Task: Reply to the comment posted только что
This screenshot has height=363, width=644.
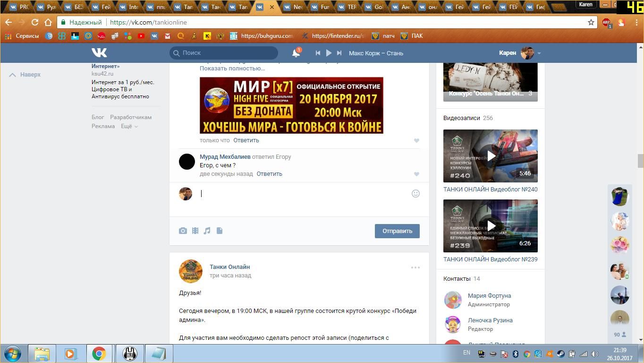Action: tap(246, 140)
